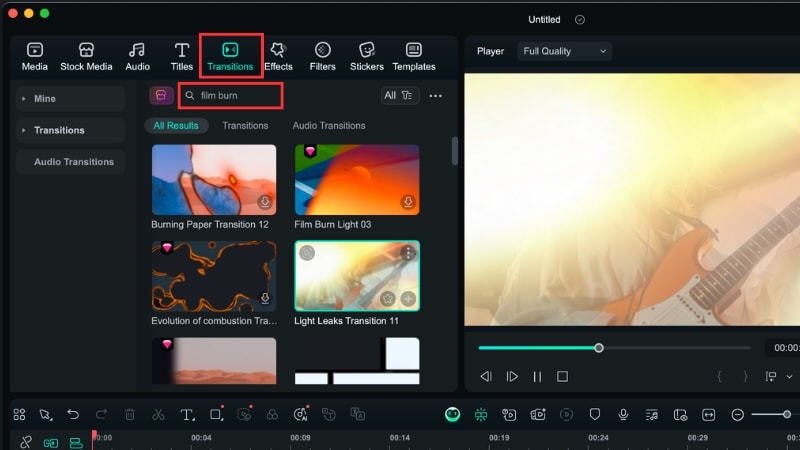Click the timeline zoom out minus button

tap(737, 415)
